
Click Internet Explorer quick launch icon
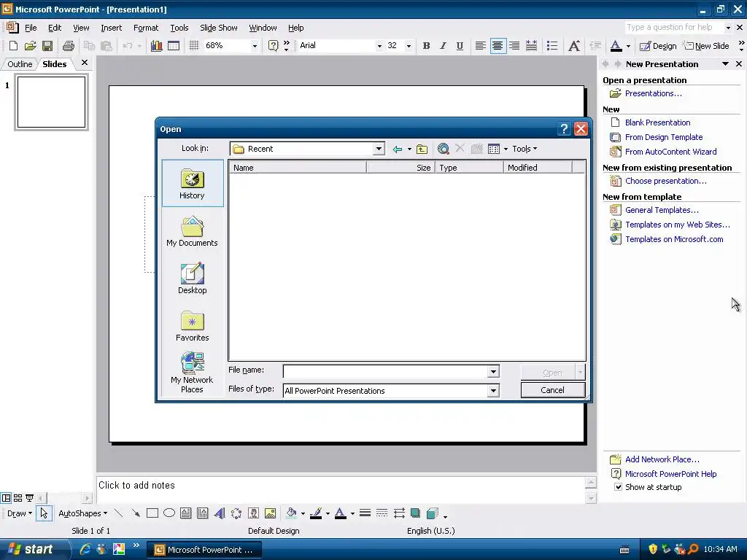(x=85, y=550)
